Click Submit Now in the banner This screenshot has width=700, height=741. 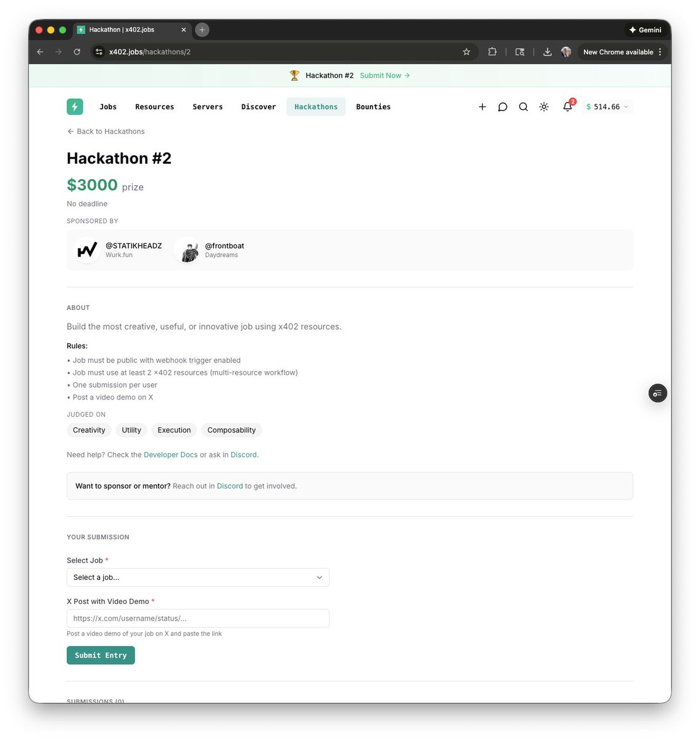385,75
